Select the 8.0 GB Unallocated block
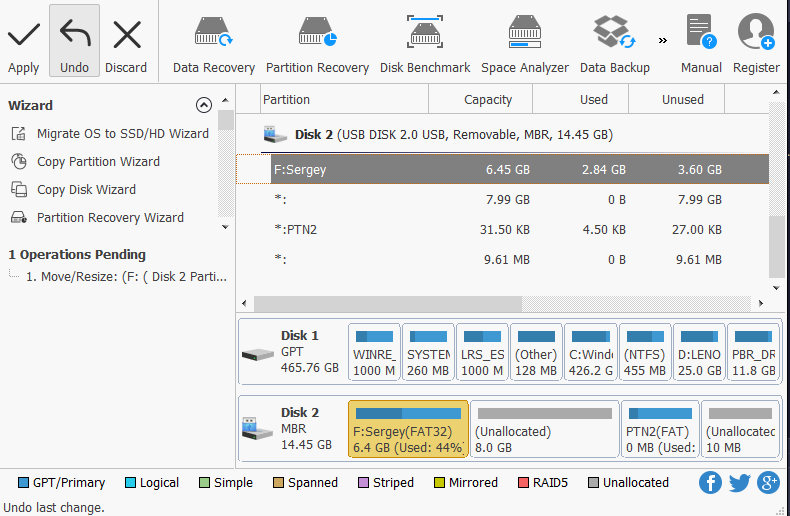Viewport: 790px width, 516px height. coord(545,429)
